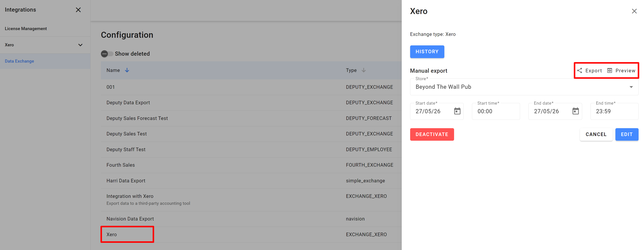
Task: Click FOURTH_EXCHANGE type cell
Action: 370,165
